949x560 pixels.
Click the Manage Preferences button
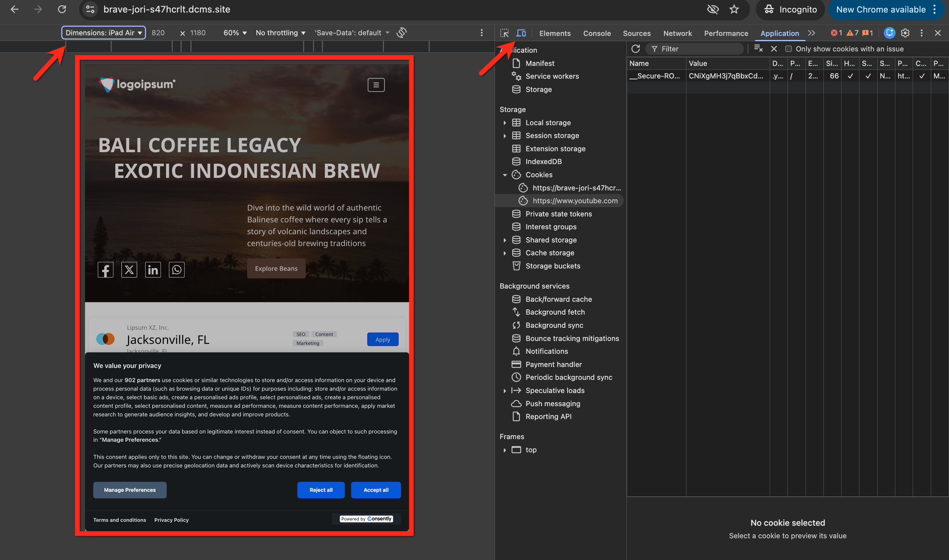coord(129,490)
